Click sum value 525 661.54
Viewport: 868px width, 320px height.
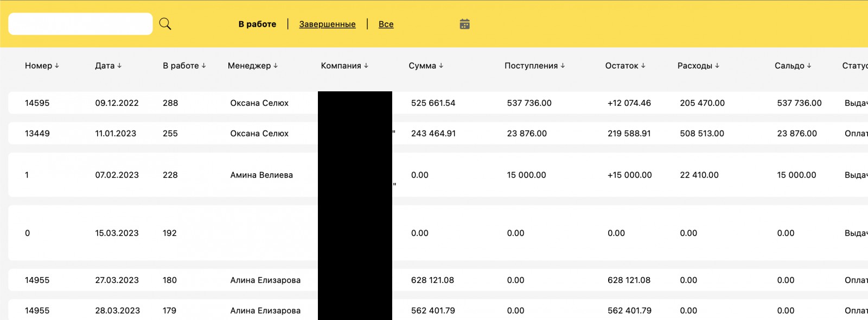pyautogui.click(x=433, y=103)
